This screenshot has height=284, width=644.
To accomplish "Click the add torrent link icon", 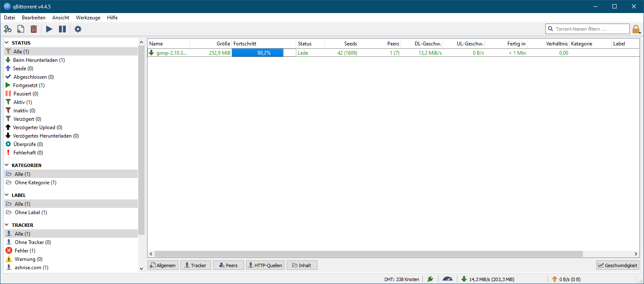I will click(x=8, y=29).
